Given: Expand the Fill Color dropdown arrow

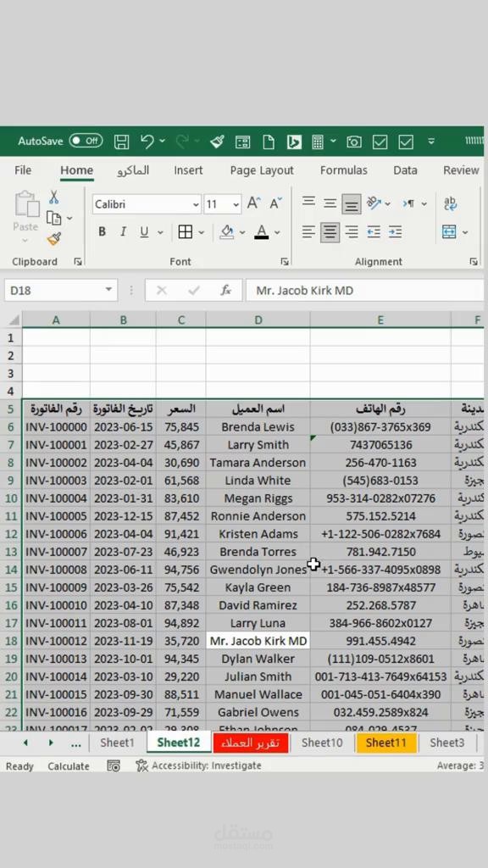Looking at the screenshot, I should 241,232.
